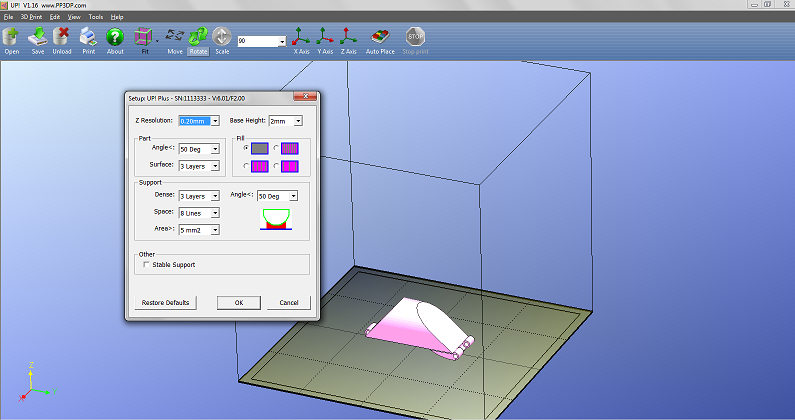795x420 pixels.
Task: Expand the Support Dense dropdown
Action: pyautogui.click(x=215, y=196)
